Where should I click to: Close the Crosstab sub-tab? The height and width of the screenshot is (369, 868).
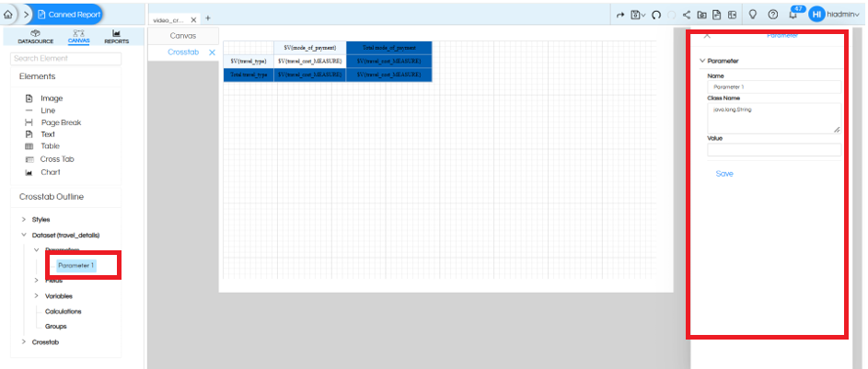(212, 53)
